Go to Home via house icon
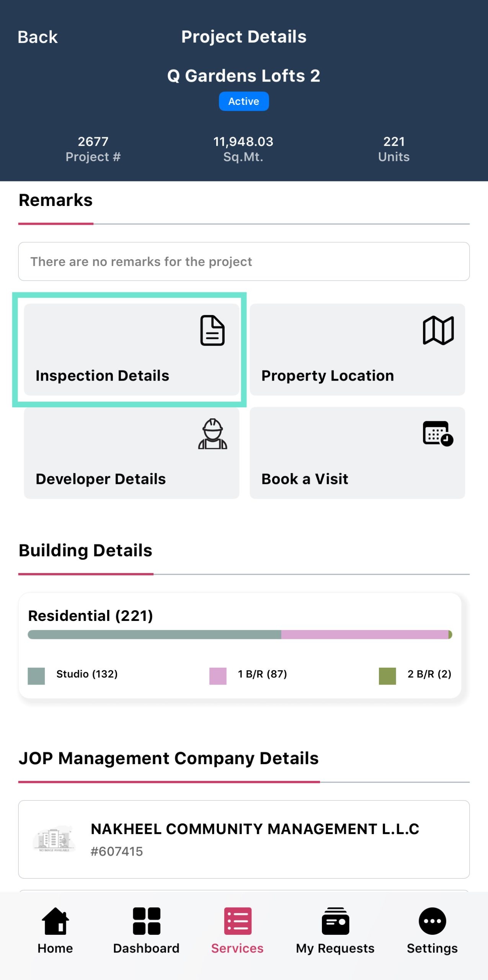Screen dimensions: 488x980 click(55, 921)
